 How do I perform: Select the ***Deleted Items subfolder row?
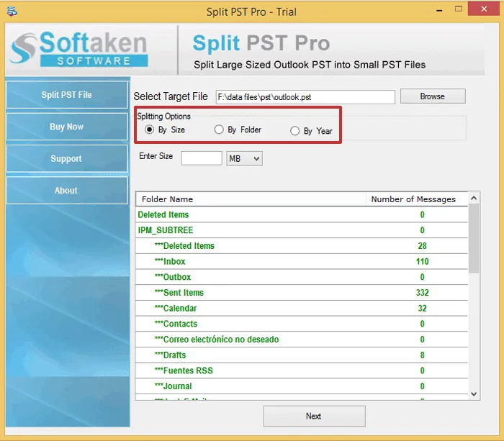click(302, 246)
